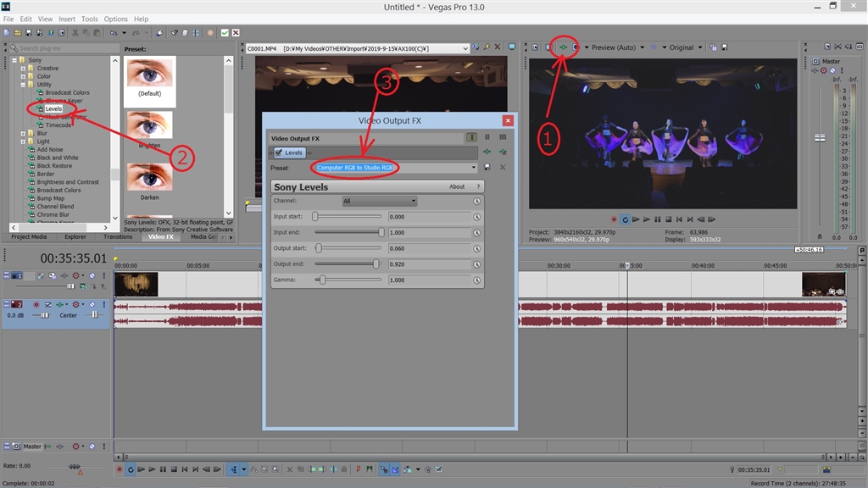
Task: Select the Black and White plug-in
Action: 58,158
